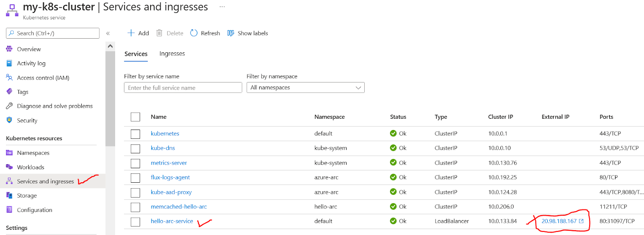Click the Storage icon
The image size is (644, 235).
pos(9,195)
